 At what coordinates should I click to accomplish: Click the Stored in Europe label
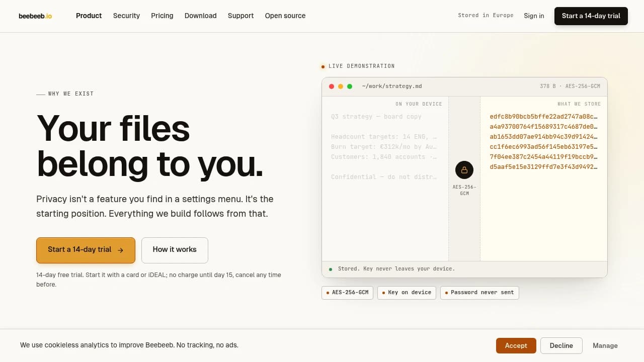pos(486,16)
